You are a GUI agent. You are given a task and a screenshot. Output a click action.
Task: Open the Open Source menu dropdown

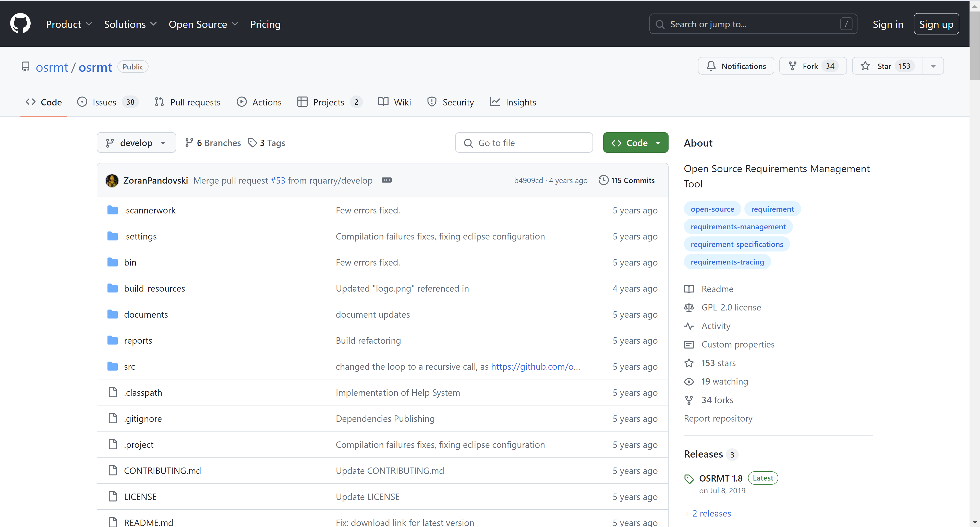point(203,24)
